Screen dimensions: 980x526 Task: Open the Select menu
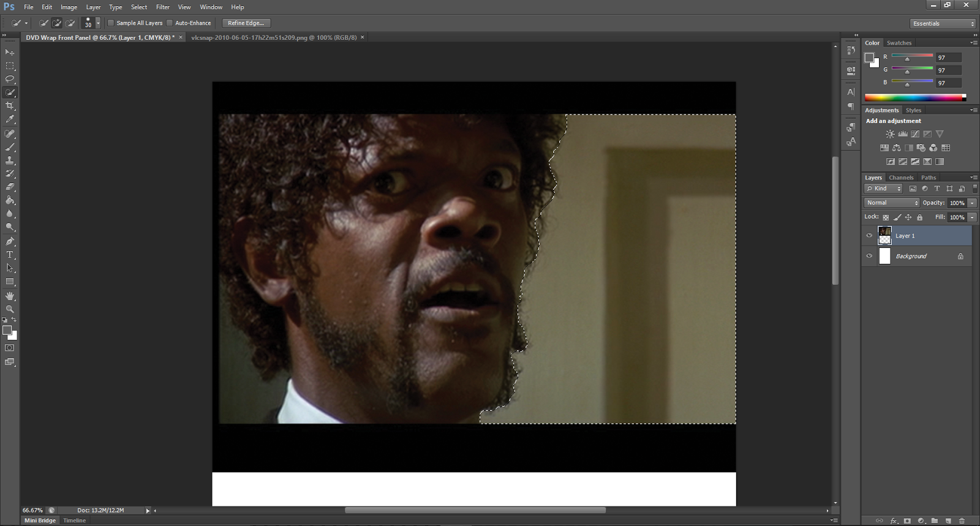click(x=139, y=7)
